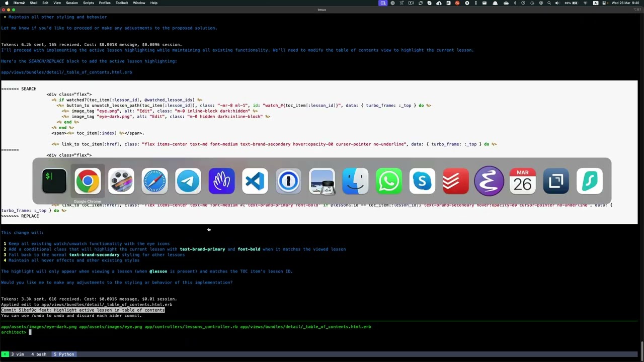Viewport: 644px width, 362px height.
Task: Switch to Safari compass icon
Action: point(154,181)
